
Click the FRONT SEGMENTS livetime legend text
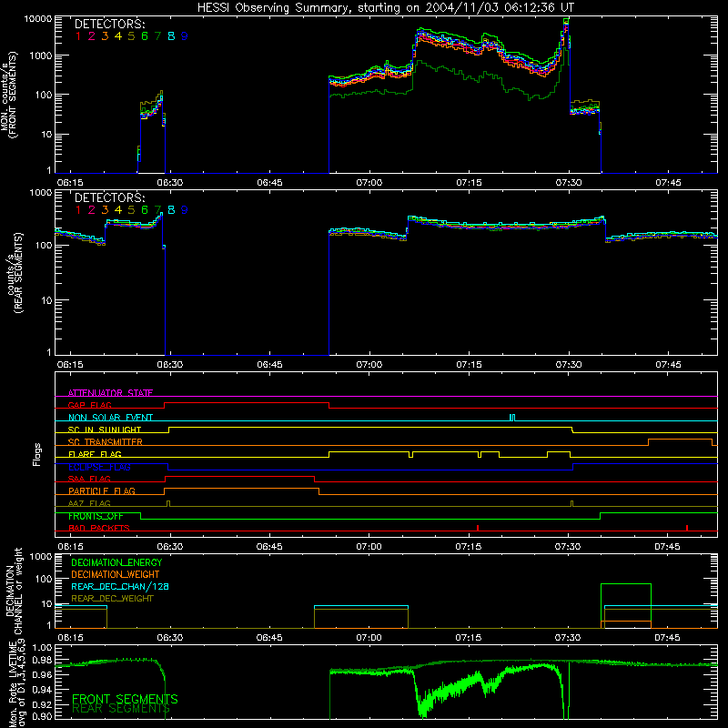[x=125, y=699]
